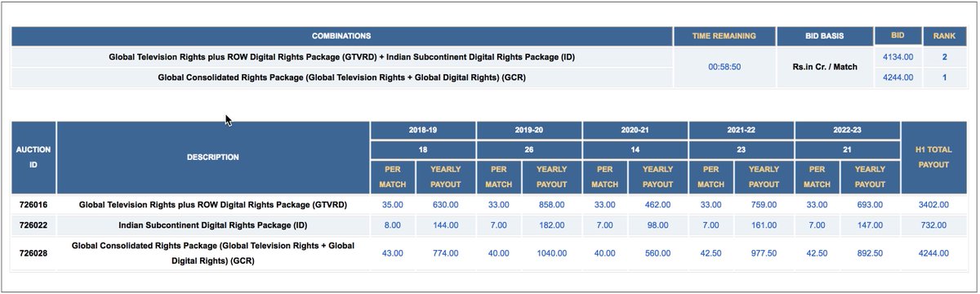Open the 35.00 per match value
The height and width of the screenshot is (294, 980).
(x=393, y=205)
